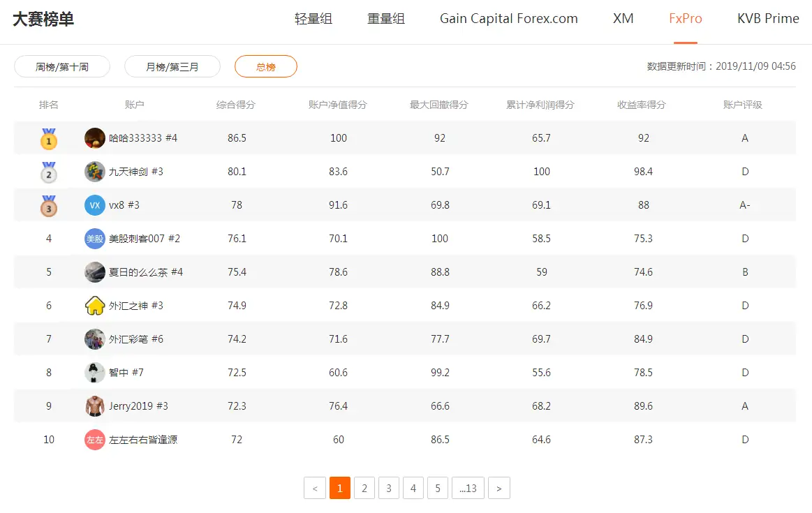The width and height of the screenshot is (812, 513).
Task: Select the 总榜 overall ranking button
Action: [265, 67]
